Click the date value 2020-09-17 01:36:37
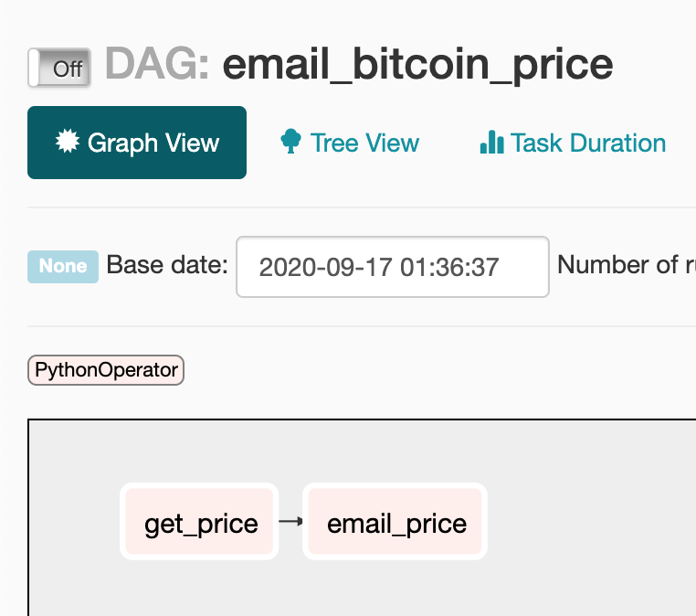Screen dimensions: 696x616 (x=379, y=267)
